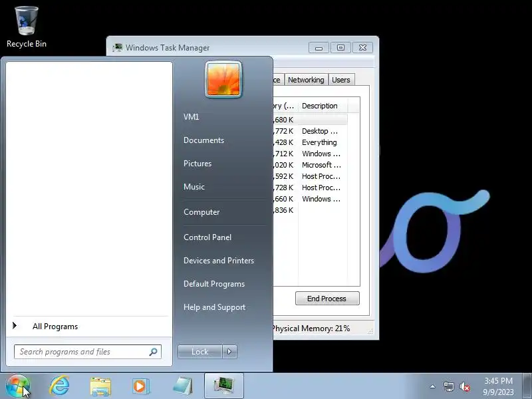Sort by Description column header
The height and width of the screenshot is (399, 532).
pyautogui.click(x=323, y=106)
